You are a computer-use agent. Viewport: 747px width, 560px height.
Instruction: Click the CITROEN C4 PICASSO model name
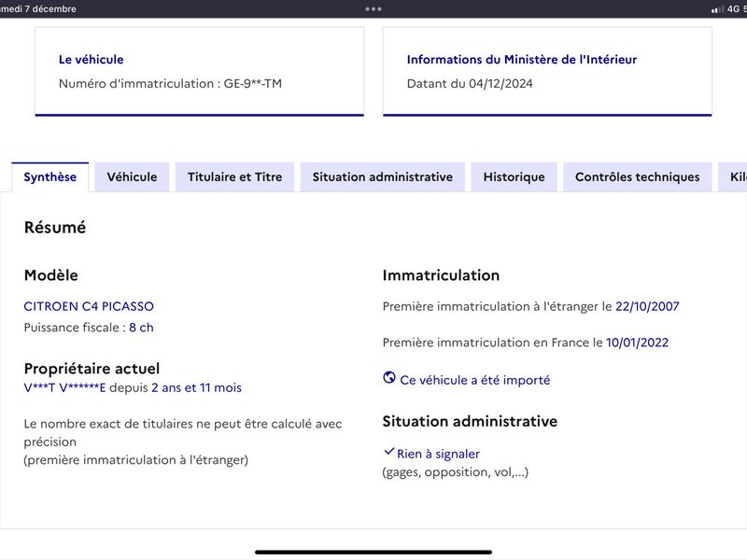tap(89, 306)
